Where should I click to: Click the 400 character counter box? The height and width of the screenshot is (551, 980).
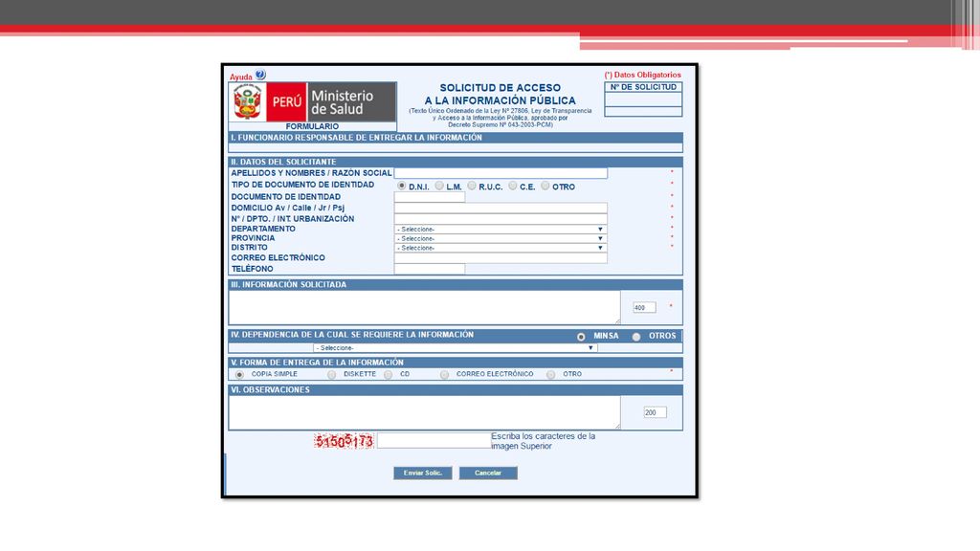tap(644, 307)
